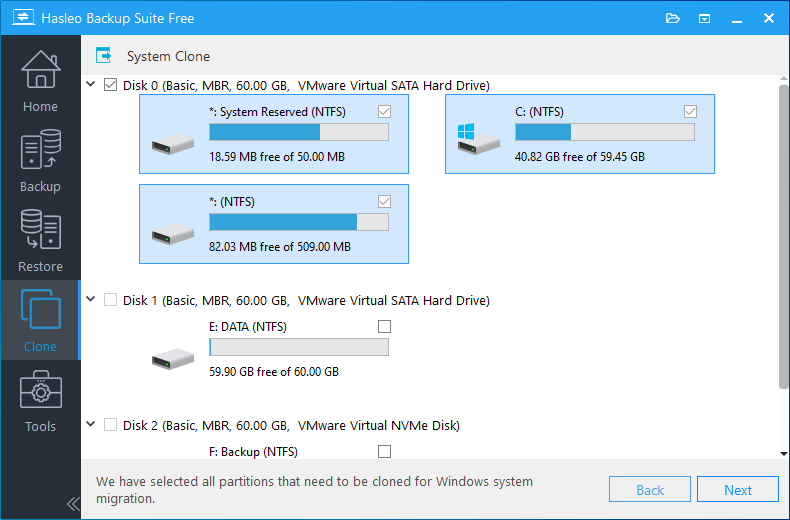Click the Hasleo Backup Suite logo icon

click(23, 17)
